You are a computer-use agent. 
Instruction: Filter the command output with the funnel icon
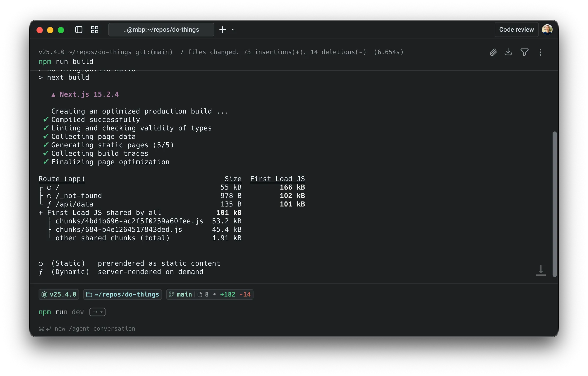[524, 52]
